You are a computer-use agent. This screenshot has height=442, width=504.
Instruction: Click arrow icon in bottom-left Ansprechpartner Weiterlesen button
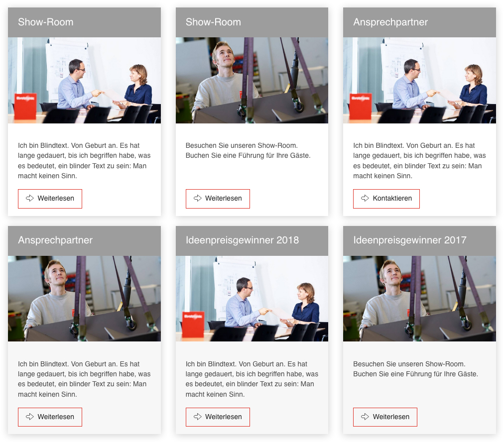coord(30,417)
